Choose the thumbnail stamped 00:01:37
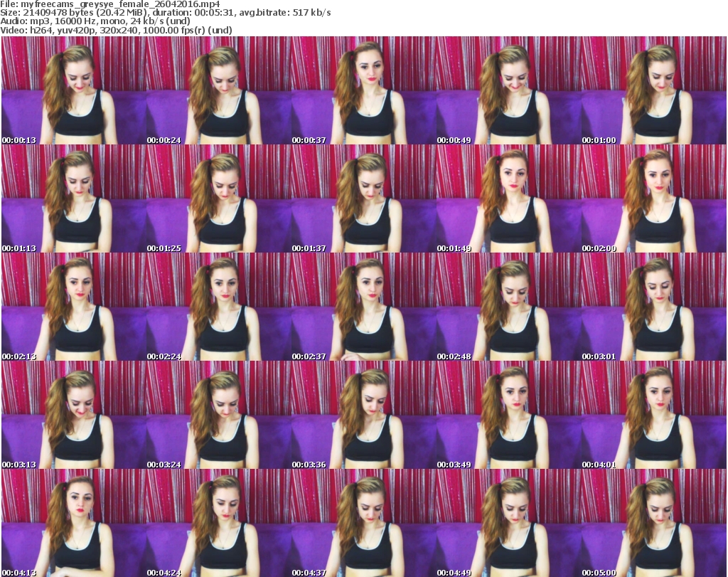Screen dimensions: 728x577 (363, 198)
